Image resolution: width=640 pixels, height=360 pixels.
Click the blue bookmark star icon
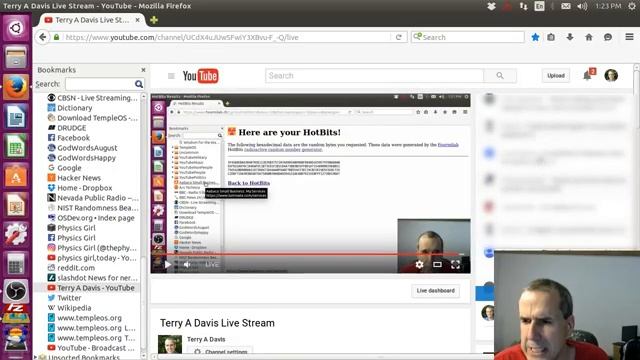[535, 37]
